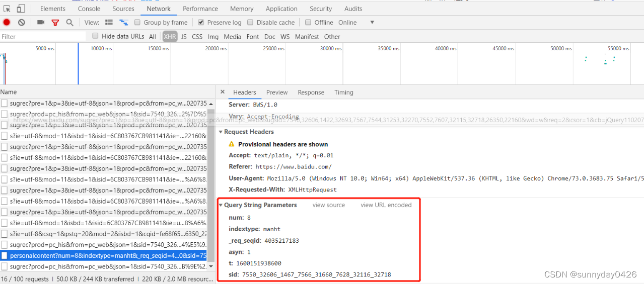Open the Online throttling dropdown

tap(356, 23)
